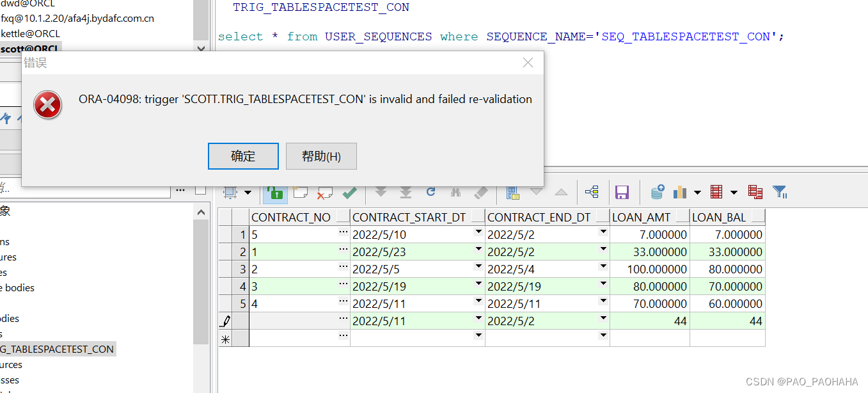Save the result set to disk

622,192
